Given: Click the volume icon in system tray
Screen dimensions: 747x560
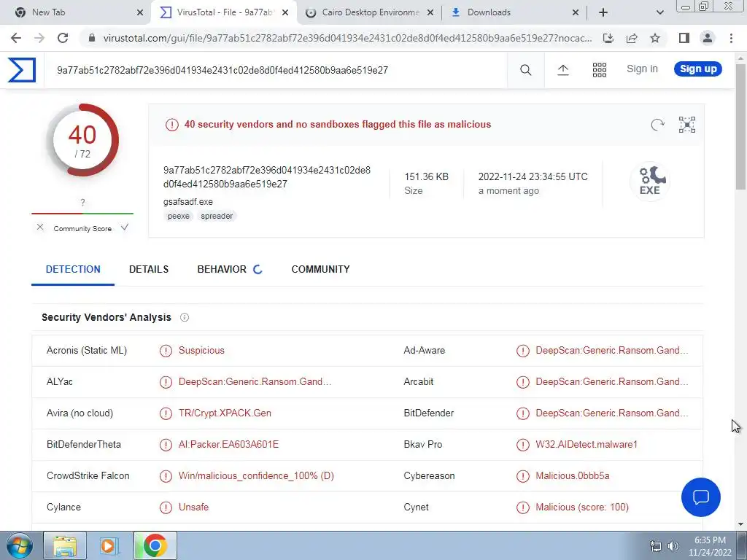Looking at the screenshot, I should click(673, 546).
